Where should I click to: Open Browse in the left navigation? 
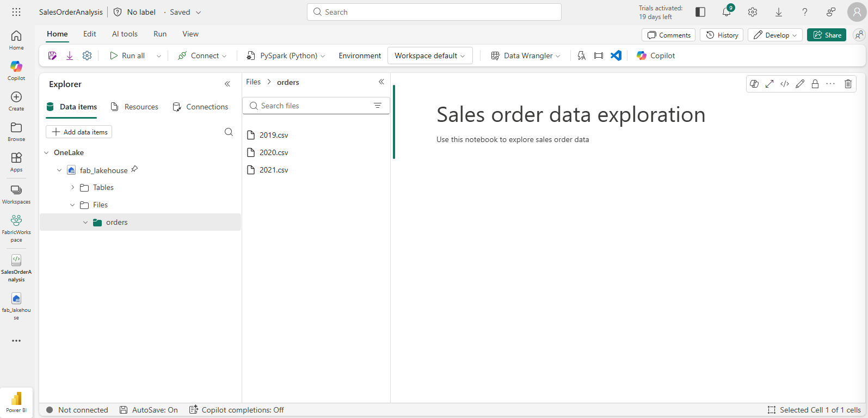click(x=16, y=131)
